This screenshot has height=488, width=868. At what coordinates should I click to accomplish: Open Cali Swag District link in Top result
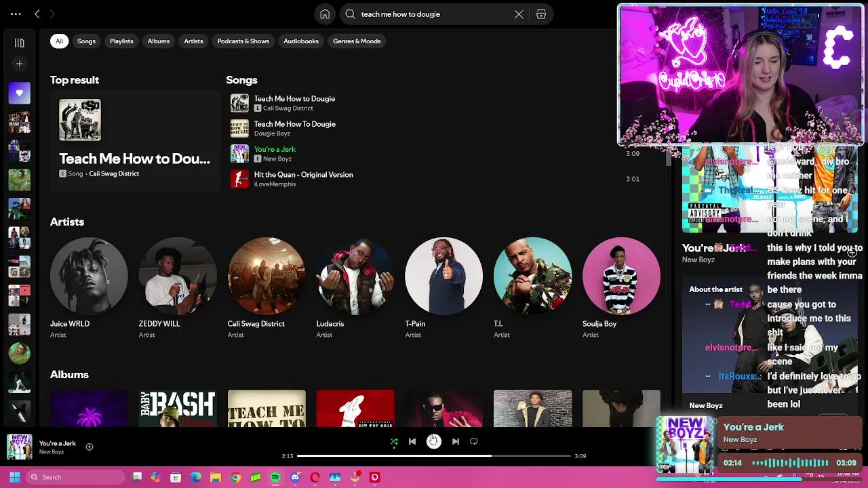tap(114, 174)
